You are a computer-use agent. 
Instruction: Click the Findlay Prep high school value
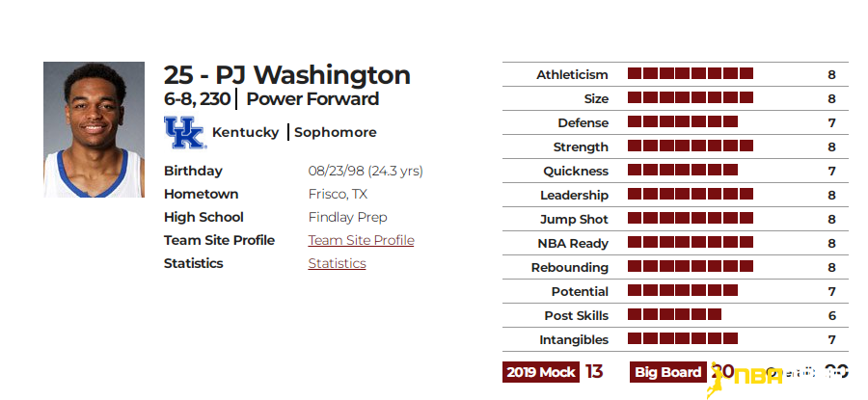point(347,218)
